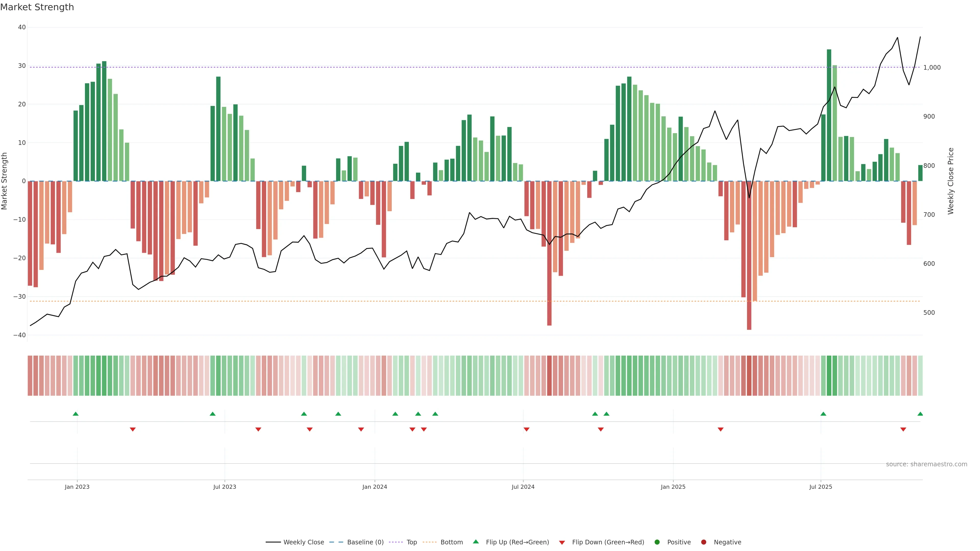The height and width of the screenshot is (551, 980).
Task: Click the Jul 2023 x-axis label
Action: [225, 487]
